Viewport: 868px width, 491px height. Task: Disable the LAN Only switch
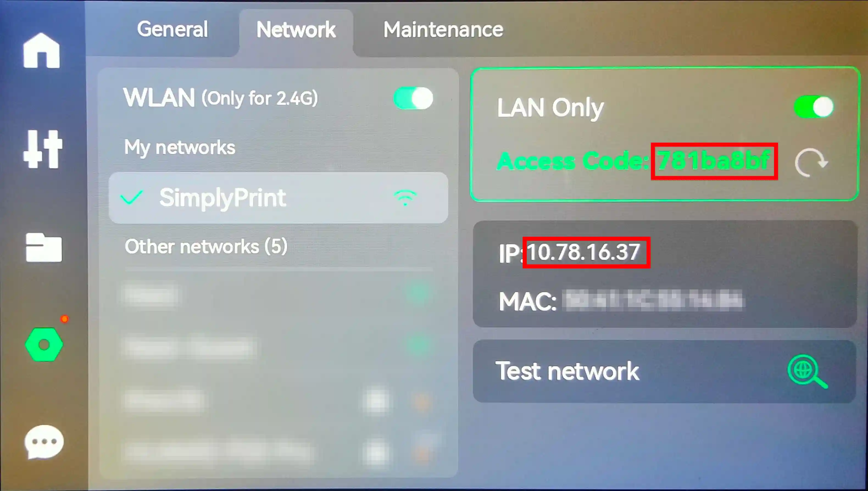[x=814, y=107]
